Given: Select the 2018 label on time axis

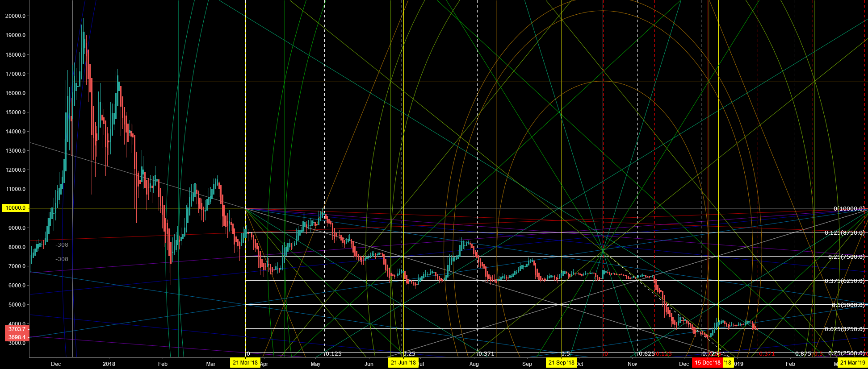Looking at the screenshot, I should pos(109,364).
